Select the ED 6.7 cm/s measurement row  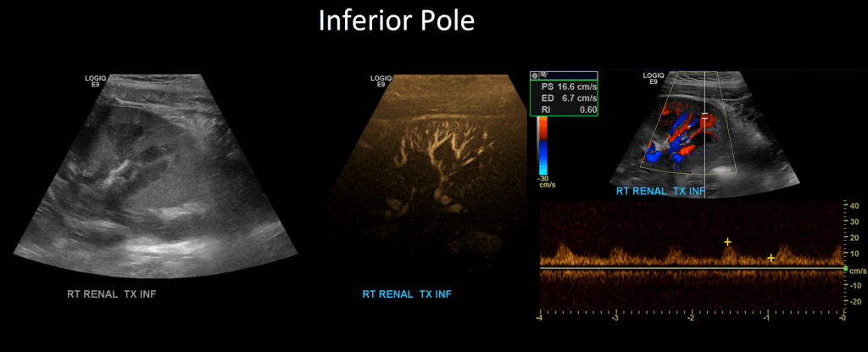click(x=564, y=98)
